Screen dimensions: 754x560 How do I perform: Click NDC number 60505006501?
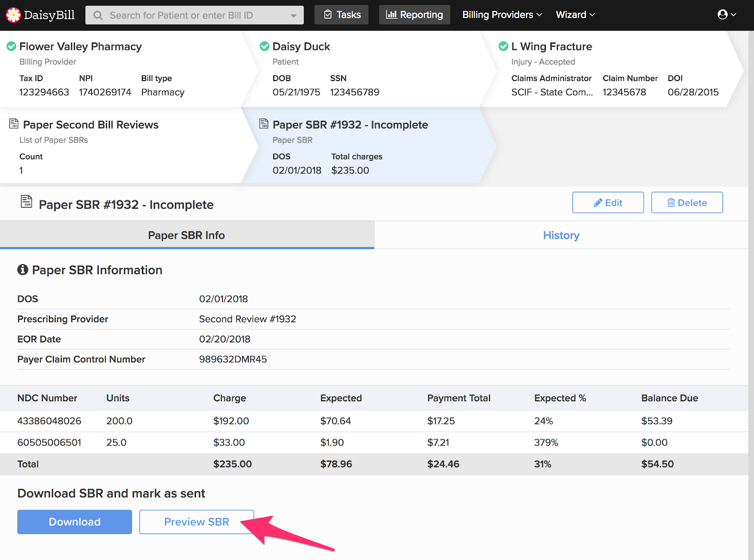click(49, 442)
